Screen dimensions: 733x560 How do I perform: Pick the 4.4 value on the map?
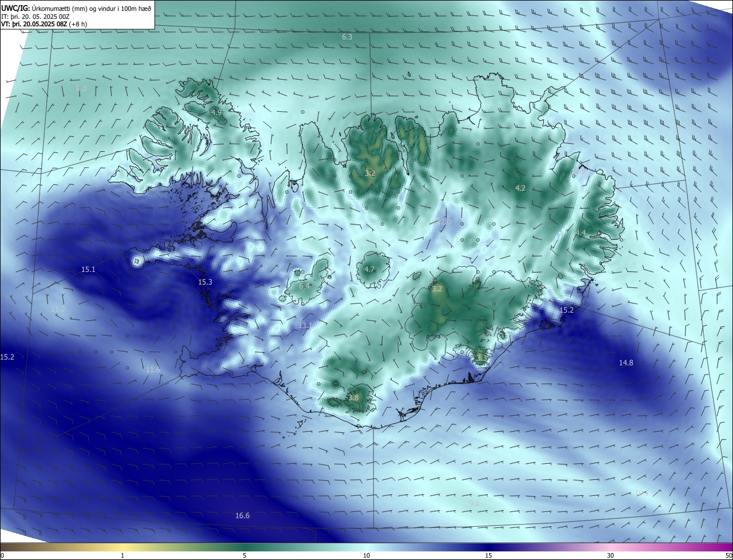pyautogui.click(x=581, y=232)
